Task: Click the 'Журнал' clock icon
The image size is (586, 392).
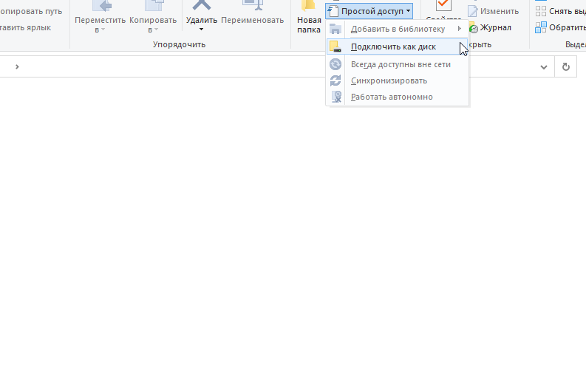Action: click(x=474, y=28)
